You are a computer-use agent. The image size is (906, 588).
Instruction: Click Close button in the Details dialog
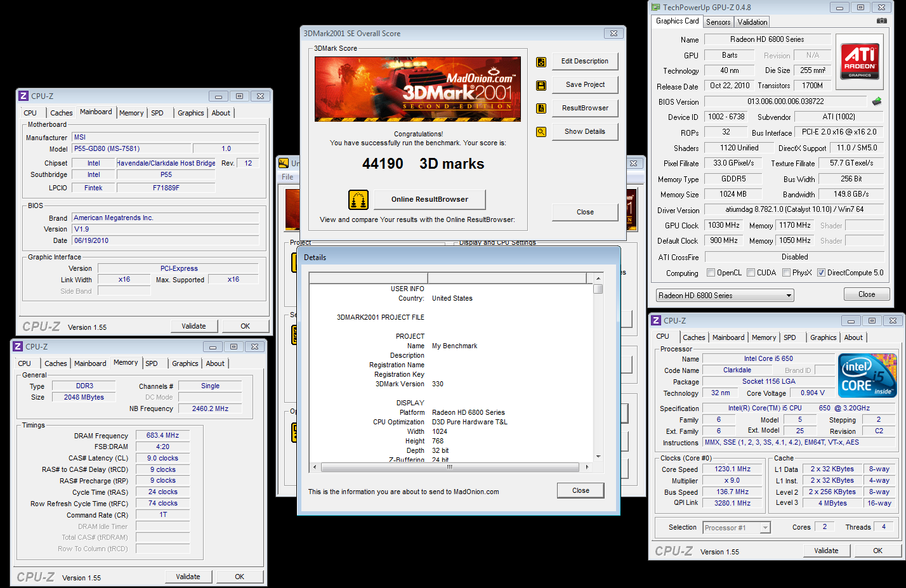point(581,491)
